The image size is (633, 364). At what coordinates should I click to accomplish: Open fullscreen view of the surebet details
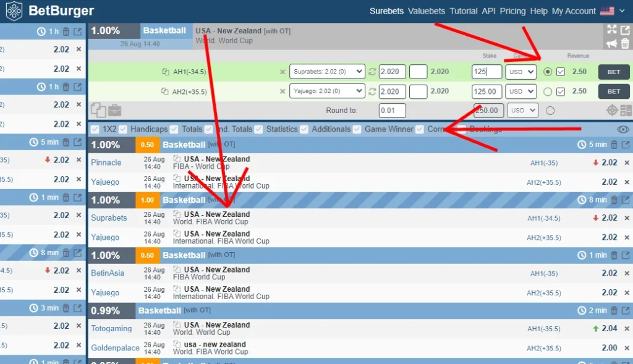click(x=611, y=29)
